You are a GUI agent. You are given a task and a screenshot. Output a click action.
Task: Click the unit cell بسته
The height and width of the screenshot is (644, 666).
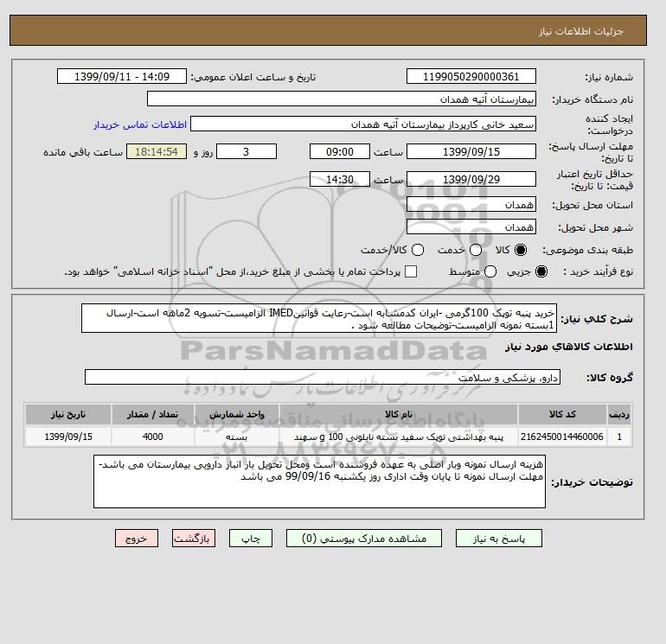tap(237, 437)
